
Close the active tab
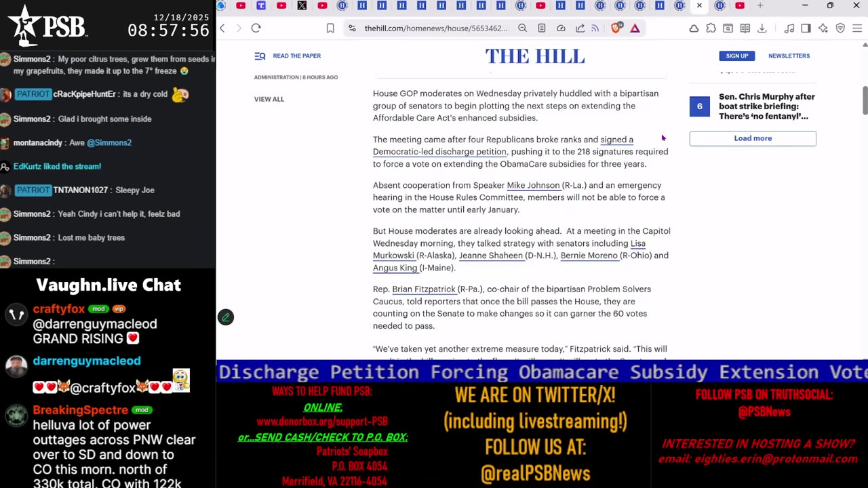click(699, 5)
